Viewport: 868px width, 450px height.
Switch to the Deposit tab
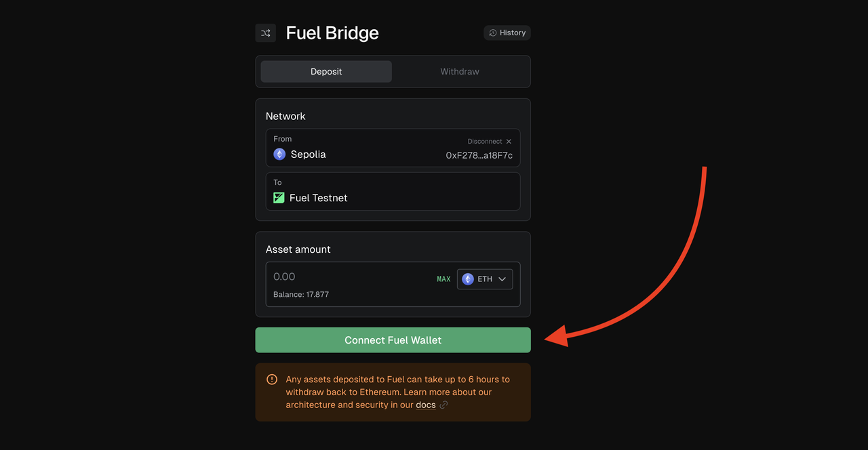point(326,71)
